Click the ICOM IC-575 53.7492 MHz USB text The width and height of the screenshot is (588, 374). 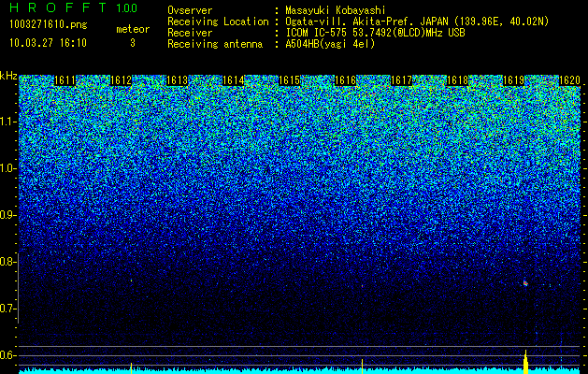pyautogui.click(x=375, y=33)
